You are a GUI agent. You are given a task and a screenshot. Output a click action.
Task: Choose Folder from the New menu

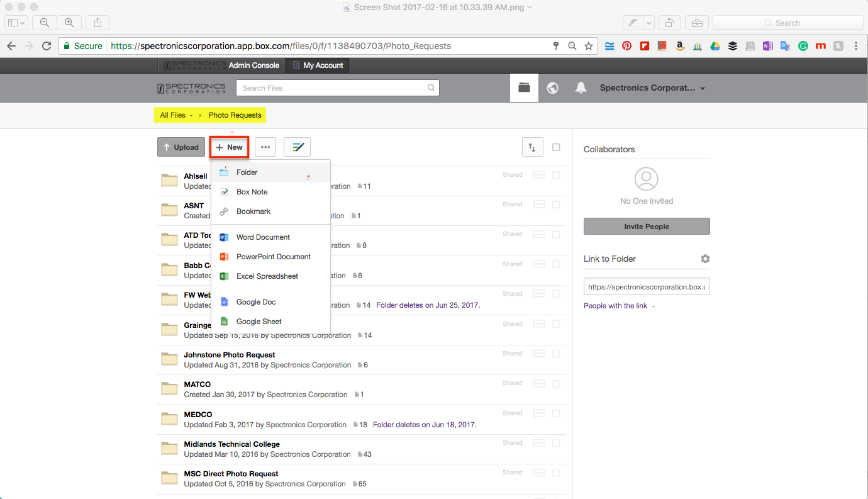(247, 172)
